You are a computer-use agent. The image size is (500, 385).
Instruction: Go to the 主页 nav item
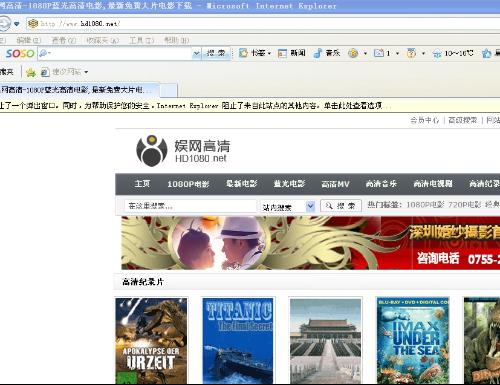[x=142, y=184]
